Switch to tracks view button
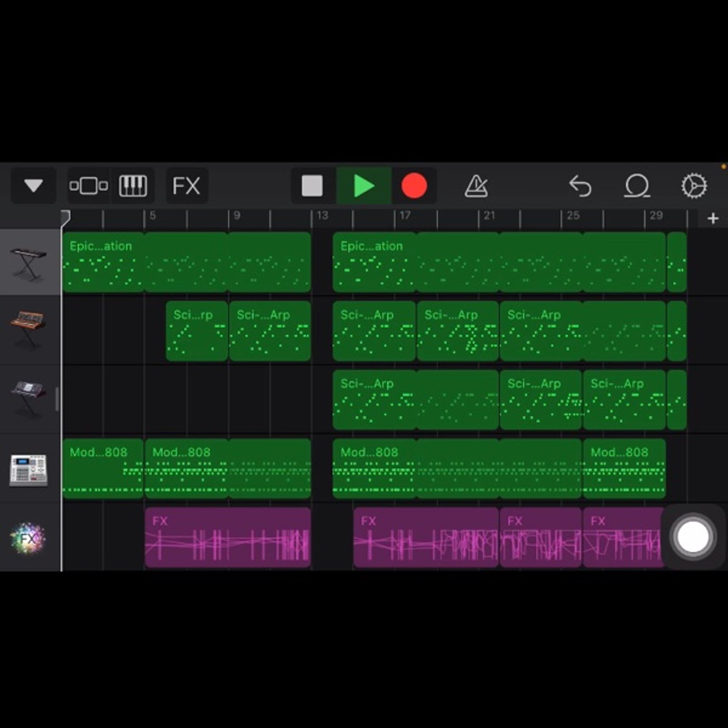728x728 pixels. coord(88,186)
